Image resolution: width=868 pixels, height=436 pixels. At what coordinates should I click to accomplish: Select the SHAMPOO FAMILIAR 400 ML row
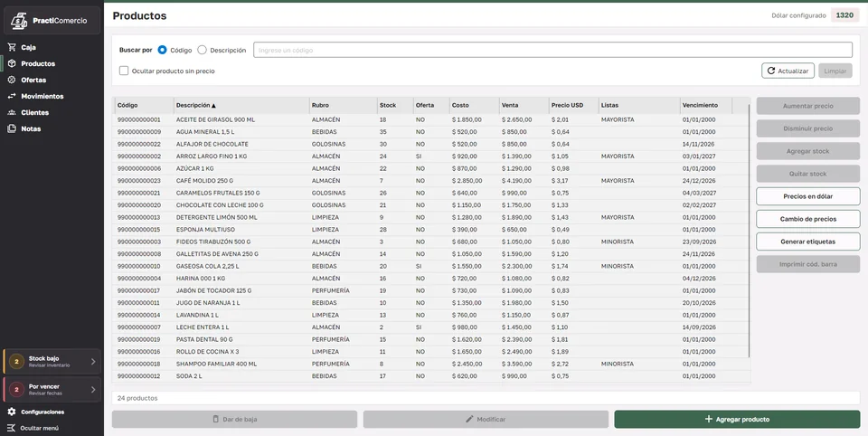(x=431, y=364)
